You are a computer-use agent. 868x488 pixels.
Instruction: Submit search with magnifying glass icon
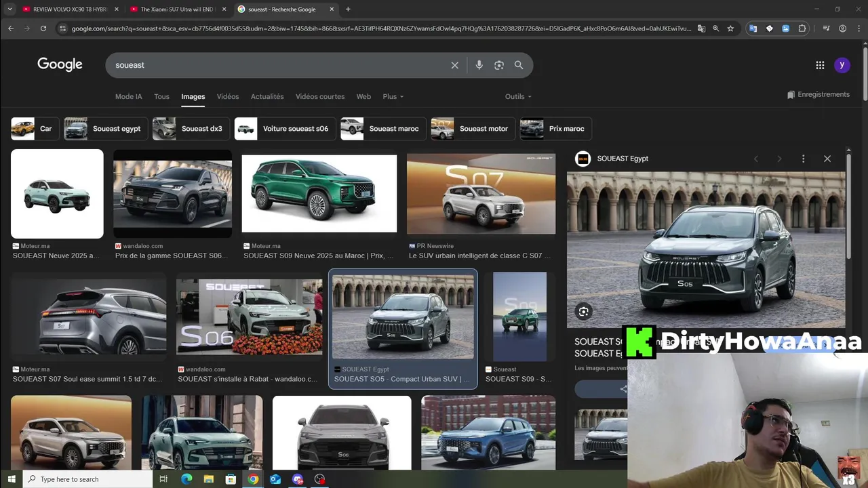point(519,65)
